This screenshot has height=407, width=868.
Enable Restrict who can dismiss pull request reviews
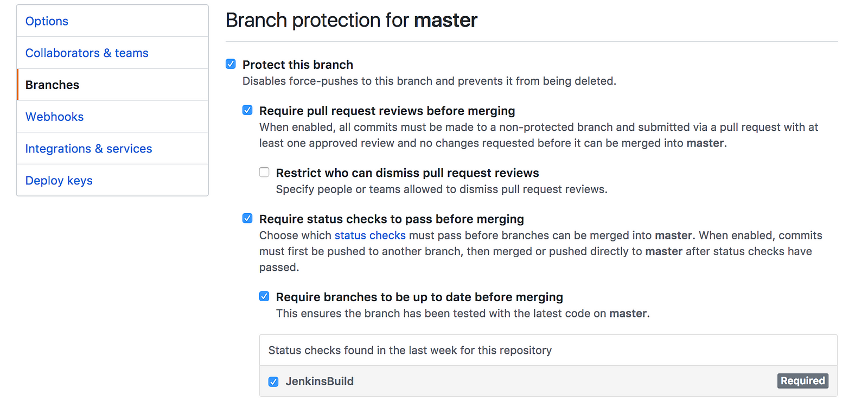264,172
